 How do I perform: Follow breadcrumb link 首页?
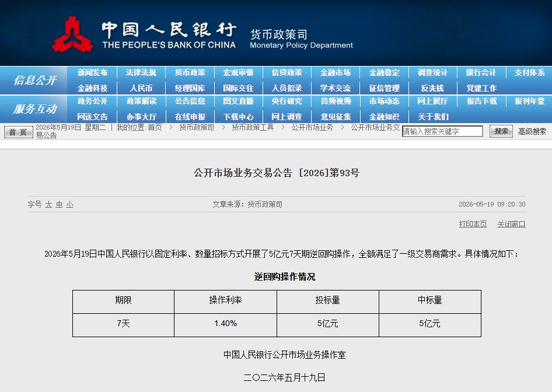155,127
